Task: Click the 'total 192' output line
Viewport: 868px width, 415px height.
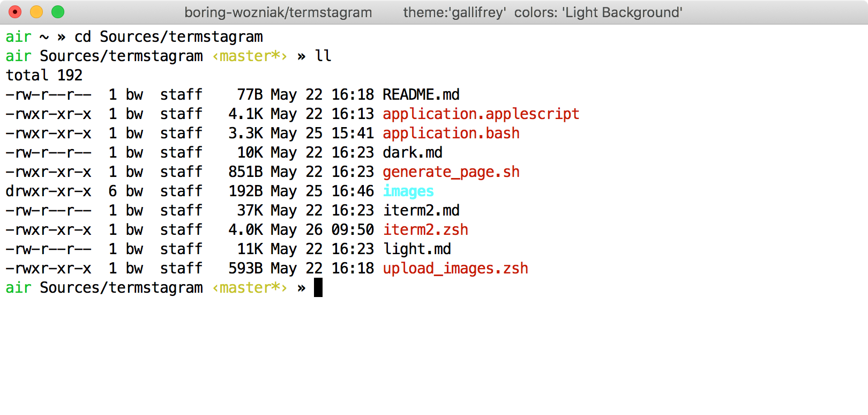Action: coord(44,76)
